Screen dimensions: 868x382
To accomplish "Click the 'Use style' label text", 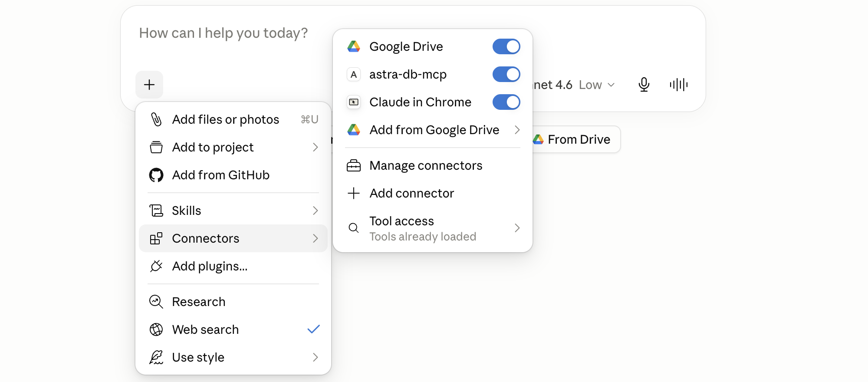I will click(x=198, y=357).
